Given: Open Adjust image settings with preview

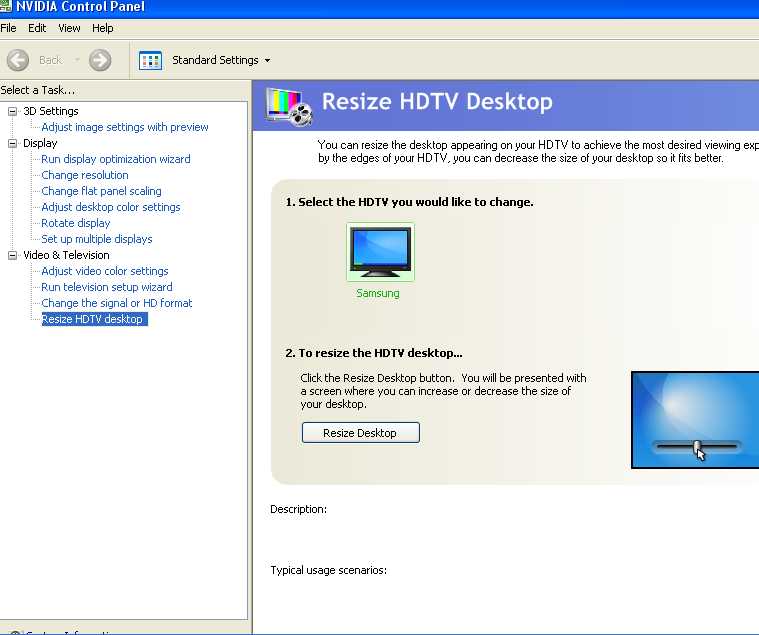Looking at the screenshot, I should [125, 127].
